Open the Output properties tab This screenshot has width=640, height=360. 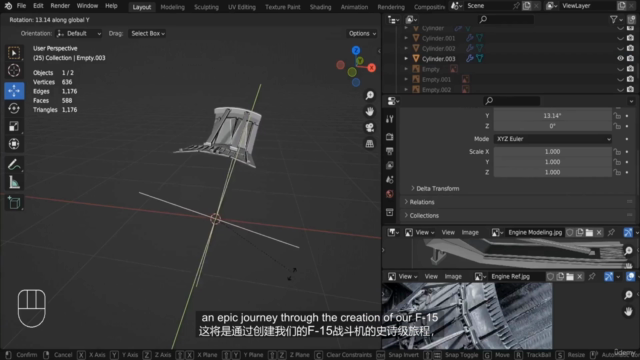pos(390,151)
